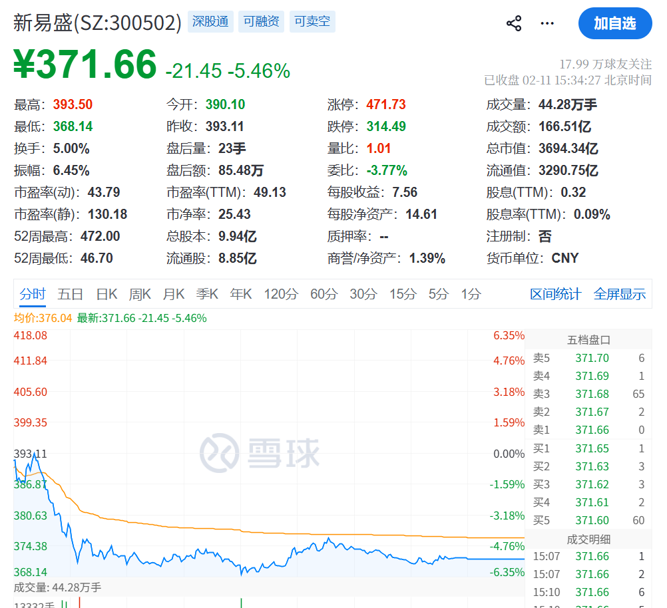This screenshot has width=667, height=608.
Task: Select the 60分 interval tab
Action: pos(324,294)
